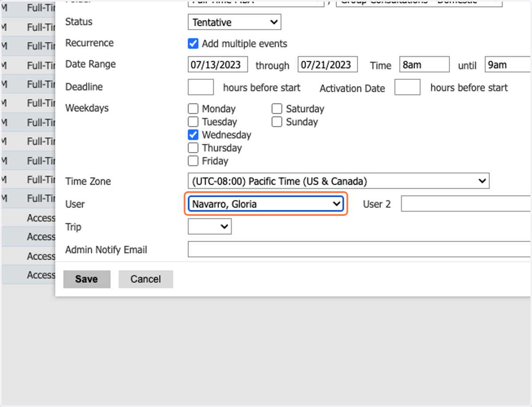Open the Status dropdown showing Tentative
Screen dimensions: 532x407
tap(234, 22)
